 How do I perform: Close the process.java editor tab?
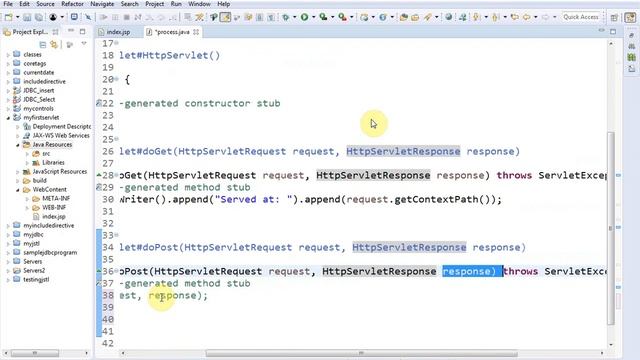pyautogui.click(x=196, y=32)
